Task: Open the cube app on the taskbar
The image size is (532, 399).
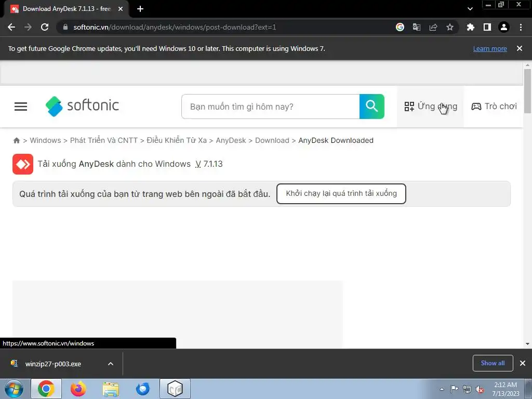Action: pyautogui.click(x=175, y=389)
